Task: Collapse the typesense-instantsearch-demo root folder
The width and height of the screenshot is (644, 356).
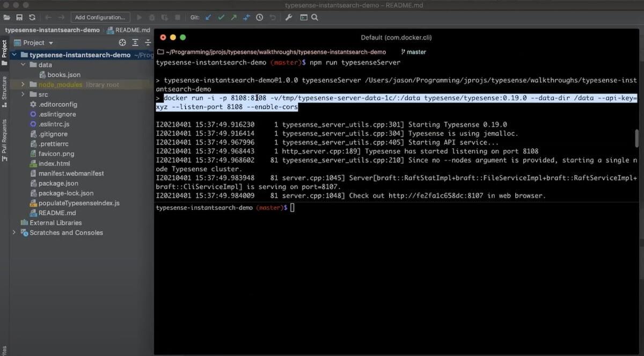Action: pos(14,55)
